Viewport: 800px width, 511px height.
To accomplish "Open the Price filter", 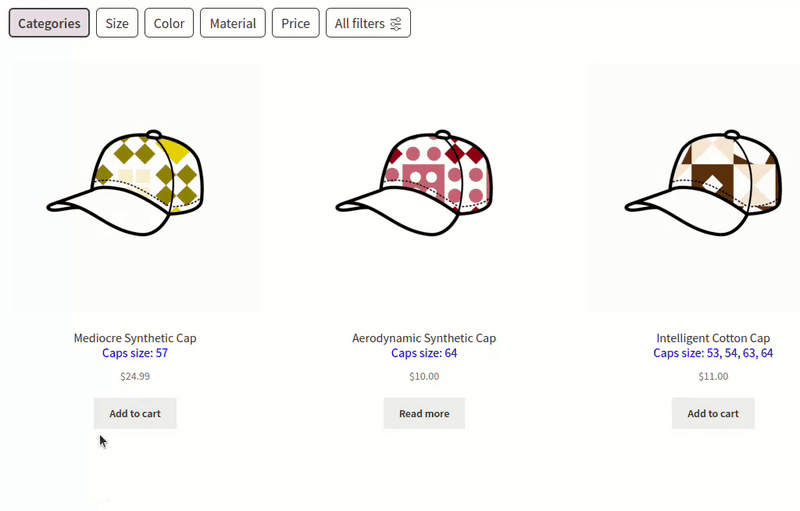I will (x=295, y=23).
